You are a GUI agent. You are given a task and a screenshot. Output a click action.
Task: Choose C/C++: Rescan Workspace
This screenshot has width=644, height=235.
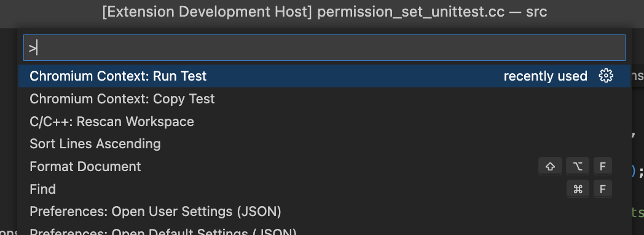112,121
